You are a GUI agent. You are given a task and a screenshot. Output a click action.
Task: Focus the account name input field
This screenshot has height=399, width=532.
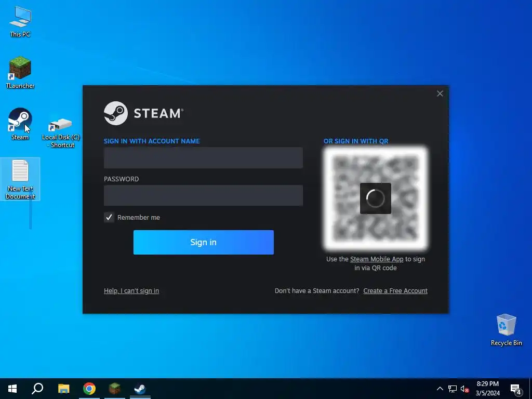point(203,158)
